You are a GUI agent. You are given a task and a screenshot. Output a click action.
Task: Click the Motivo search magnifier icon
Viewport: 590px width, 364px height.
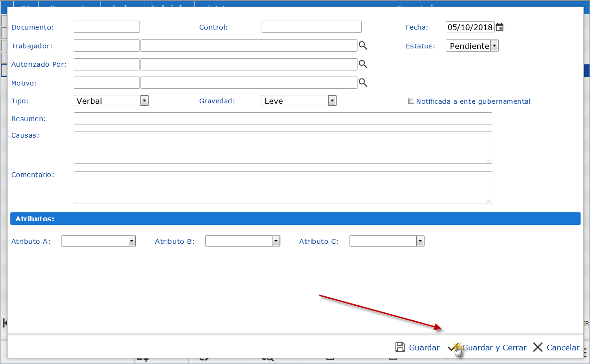[363, 83]
